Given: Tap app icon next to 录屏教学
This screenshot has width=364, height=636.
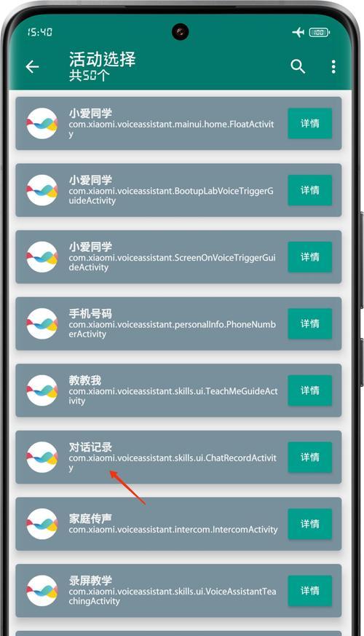Looking at the screenshot, I should point(42,591).
